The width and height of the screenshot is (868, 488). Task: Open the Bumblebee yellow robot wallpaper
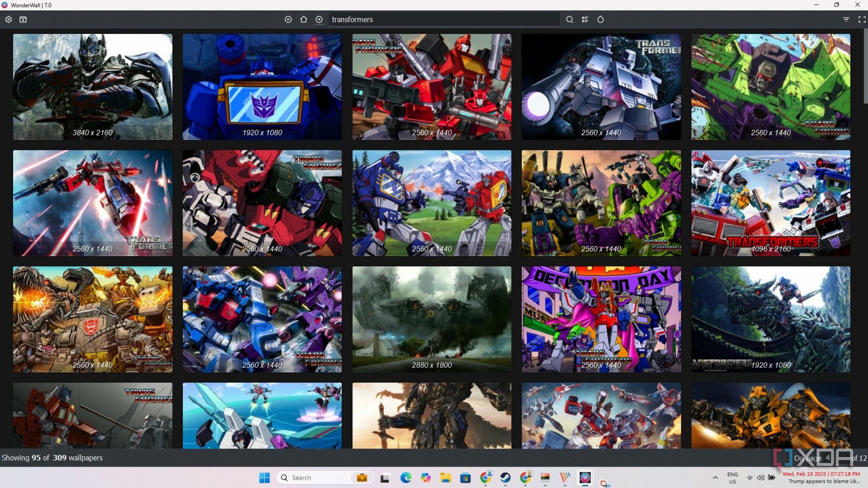tap(771, 416)
